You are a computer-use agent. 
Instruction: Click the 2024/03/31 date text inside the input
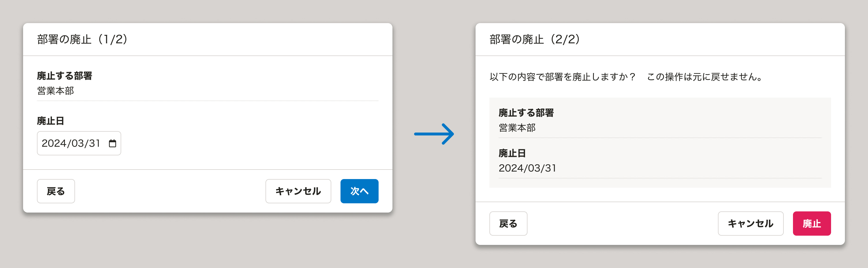pos(71,143)
